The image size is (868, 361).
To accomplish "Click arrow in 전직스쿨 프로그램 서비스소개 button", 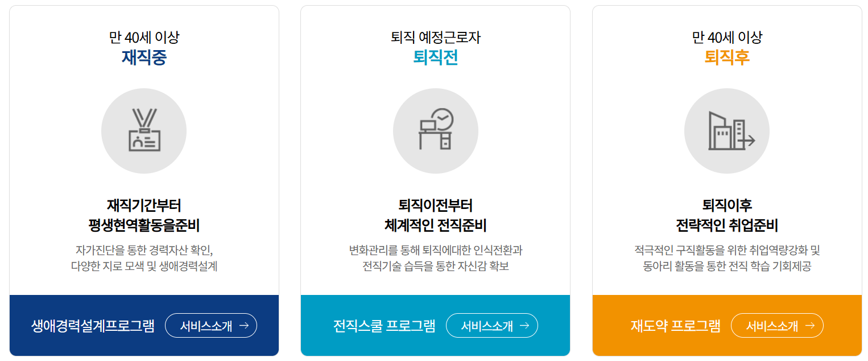I will [x=524, y=326].
